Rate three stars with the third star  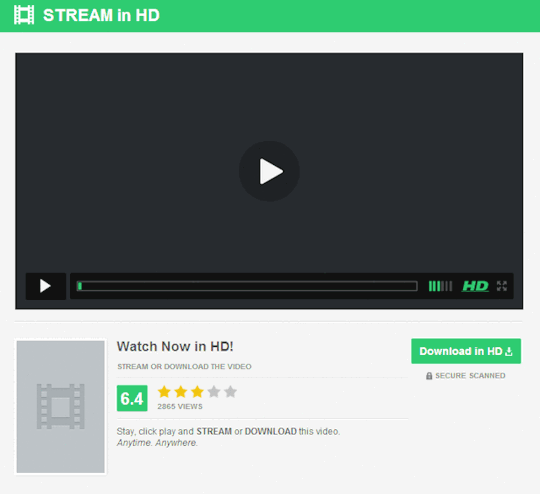(197, 392)
